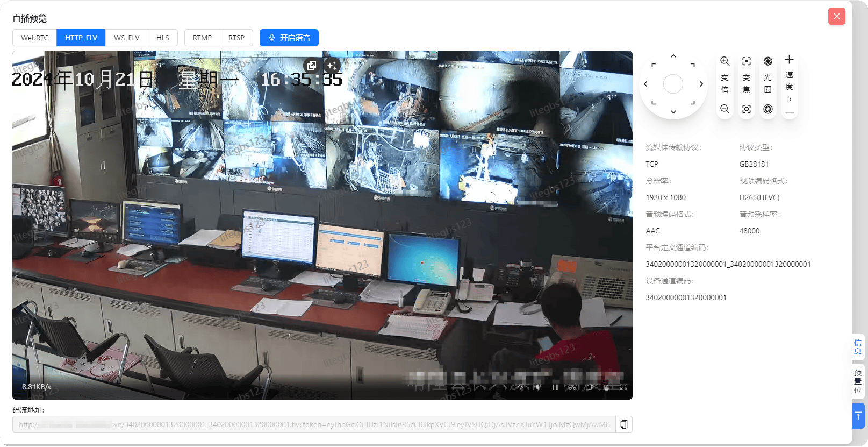Switch to the WebRTC stream tab
Screen dimensions: 868x447
34,38
